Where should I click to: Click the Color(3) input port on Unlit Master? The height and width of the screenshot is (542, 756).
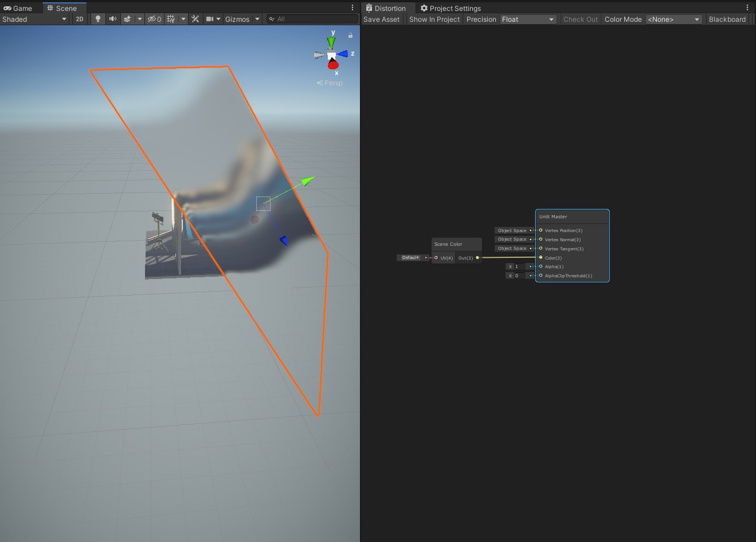tap(540, 258)
